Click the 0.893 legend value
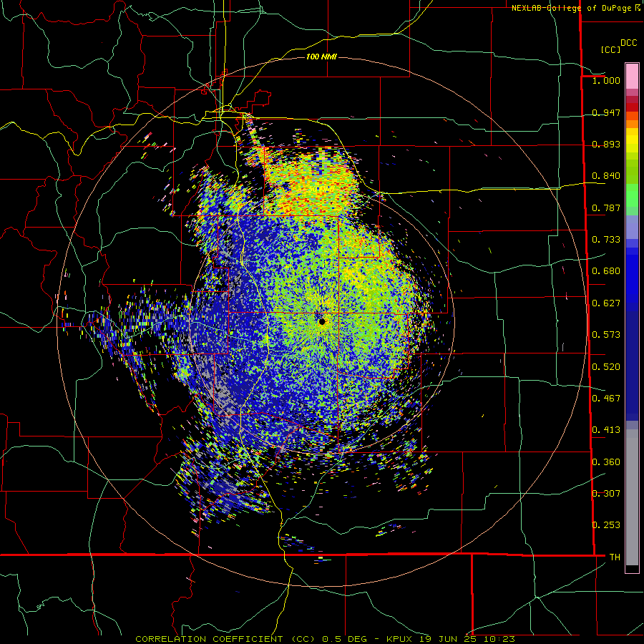 click(x=606, y=144)
